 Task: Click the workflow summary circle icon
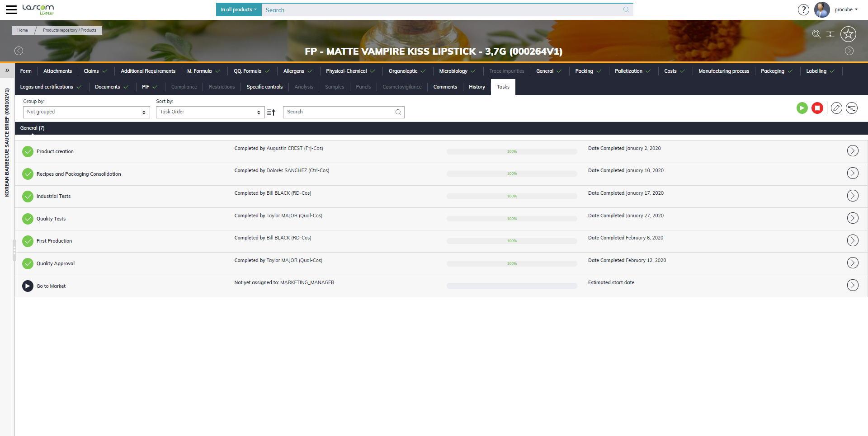point(852,108)
